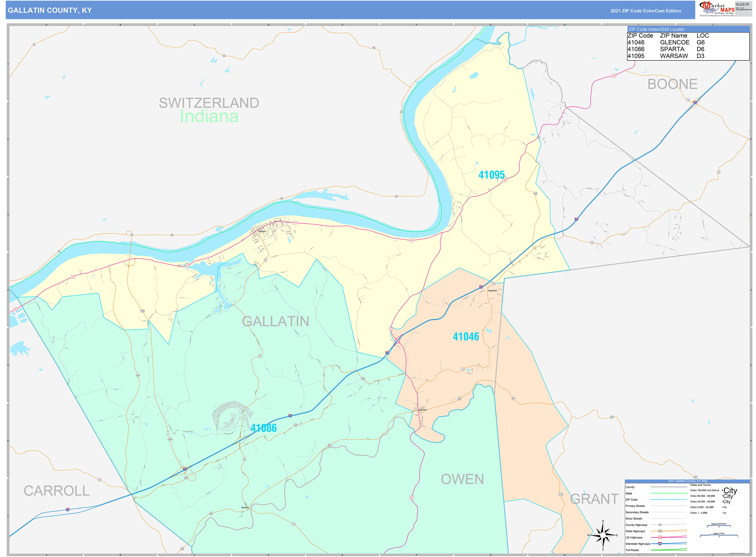The height and width of the screenshot is (557, 756).
Task: Click the 2021 Gallatin County, KY Map title bar
Action: [688, 481]
